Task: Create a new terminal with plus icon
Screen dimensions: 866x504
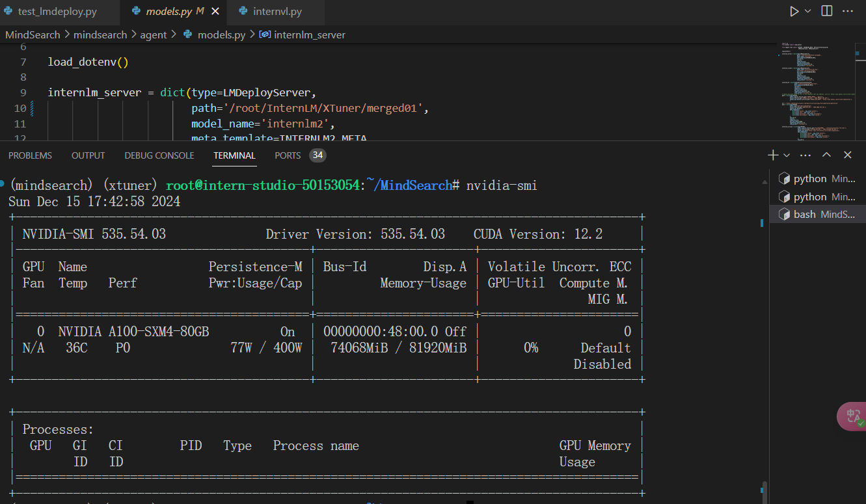Action: [773, 155]
